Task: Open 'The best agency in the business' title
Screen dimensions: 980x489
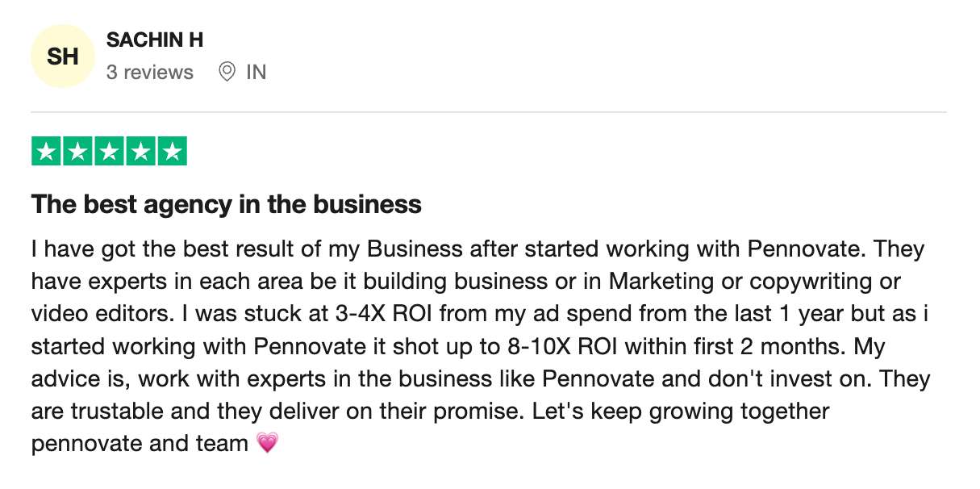Action: [227, 204]
